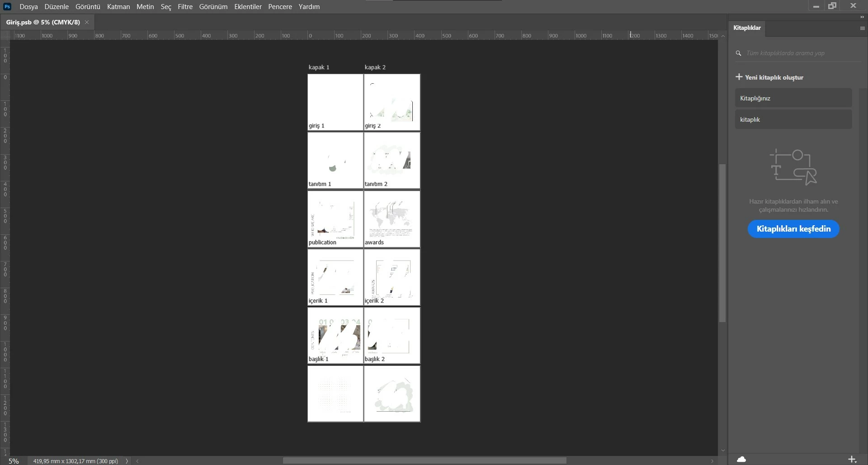This screenshot has height=465, width=868.
Task: Open the Katman menu
Action: [118, 7]
